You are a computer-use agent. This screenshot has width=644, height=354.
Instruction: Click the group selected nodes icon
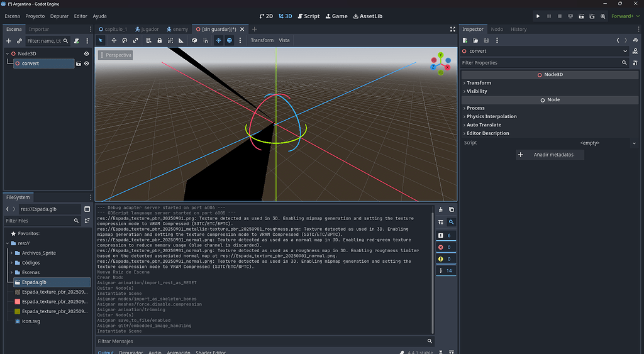170,40
